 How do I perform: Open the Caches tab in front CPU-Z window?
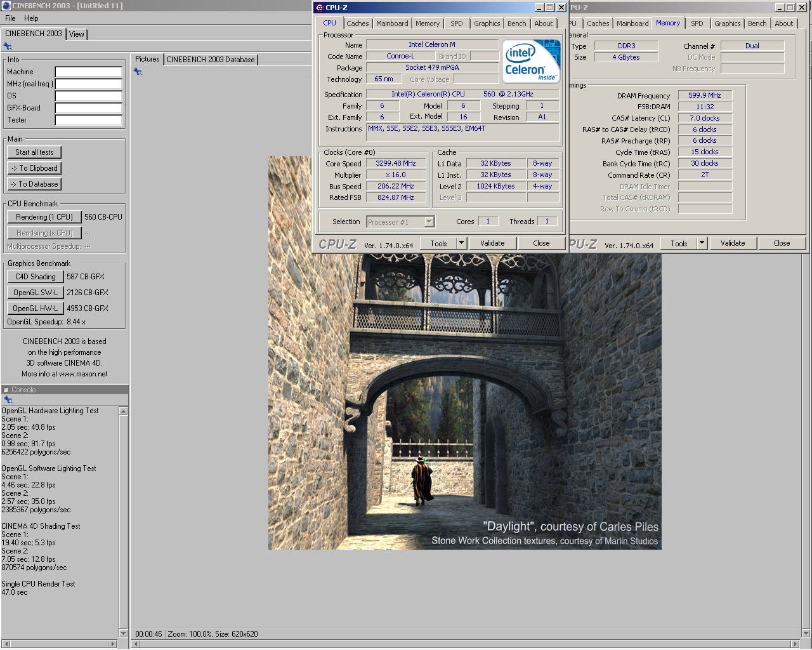pos(358,23)
